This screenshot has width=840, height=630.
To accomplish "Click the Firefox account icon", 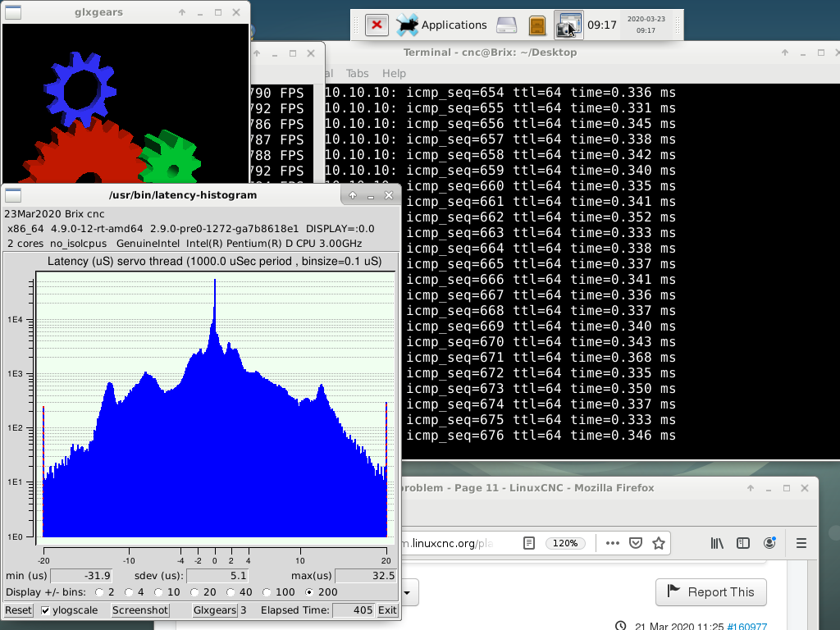I will coord(769,543).
